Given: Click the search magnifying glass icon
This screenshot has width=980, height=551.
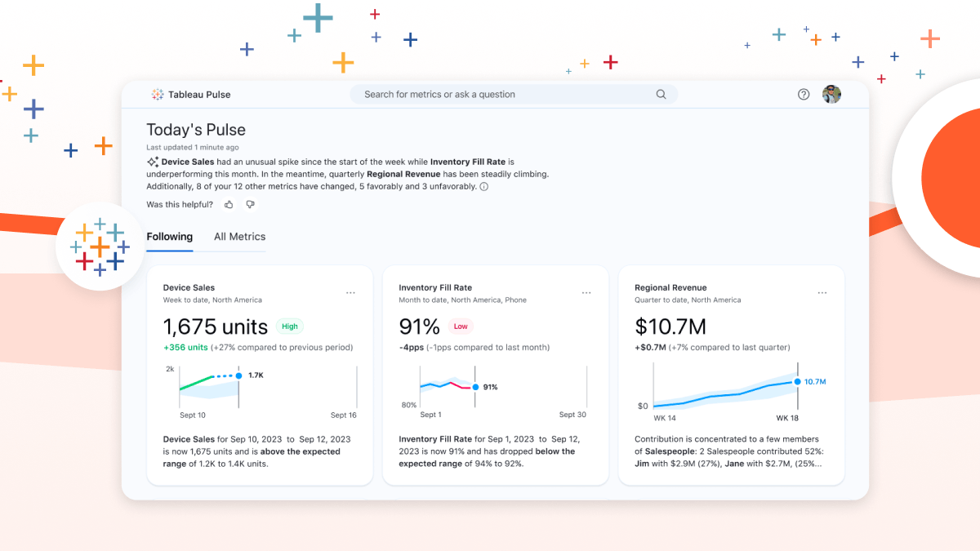Looking at the screenshot, I should (x=661, y=94).
